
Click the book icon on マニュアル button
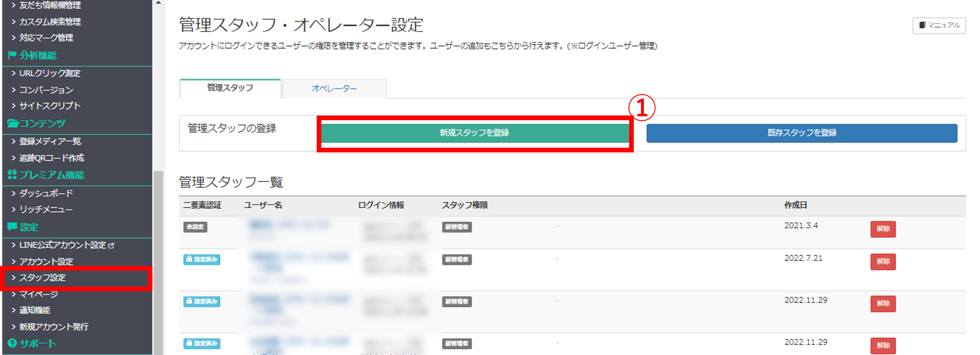922,25
